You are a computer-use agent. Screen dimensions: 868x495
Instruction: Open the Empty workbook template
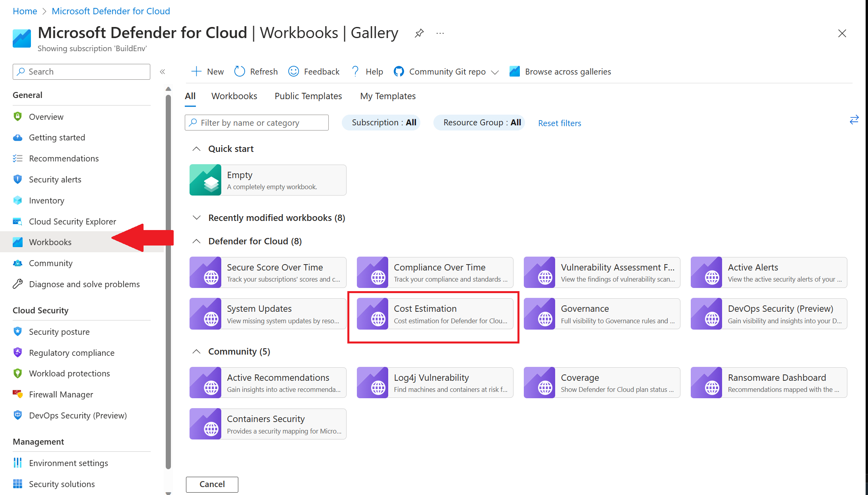(x=268, y=180)
